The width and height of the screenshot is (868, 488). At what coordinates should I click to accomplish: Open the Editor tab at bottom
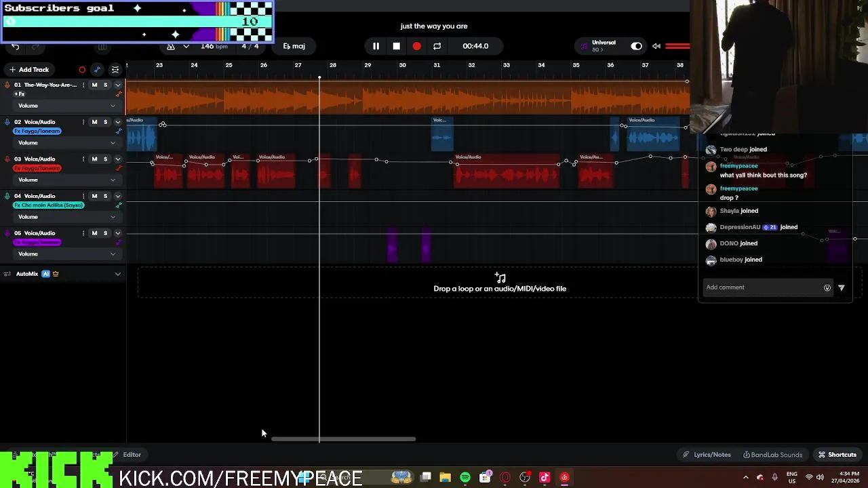pos(127,455)
